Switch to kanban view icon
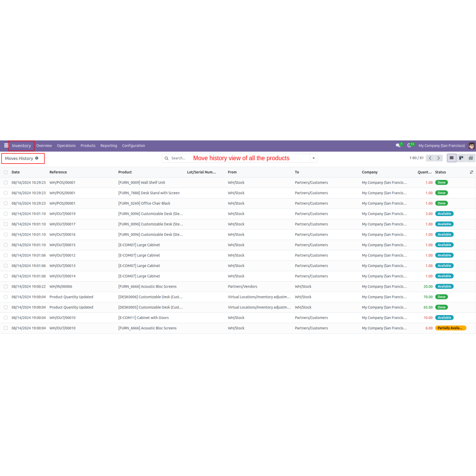476x476 pixels. (x=461, y=158)
